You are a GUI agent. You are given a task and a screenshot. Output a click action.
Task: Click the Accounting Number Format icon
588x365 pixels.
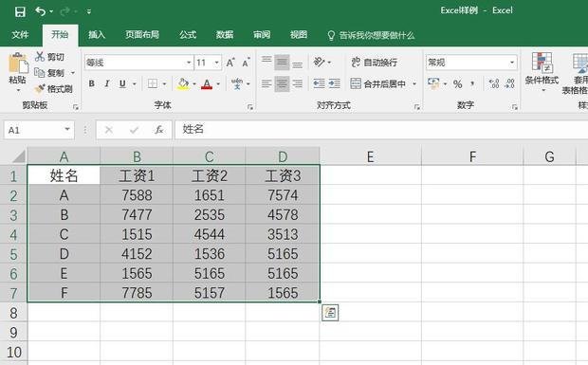coord(433,83)
